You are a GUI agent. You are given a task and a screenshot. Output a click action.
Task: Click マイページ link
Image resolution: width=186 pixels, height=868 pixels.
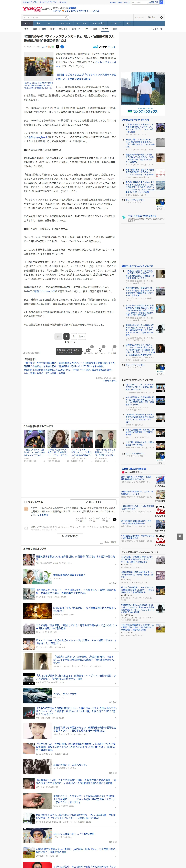point(139,17)
